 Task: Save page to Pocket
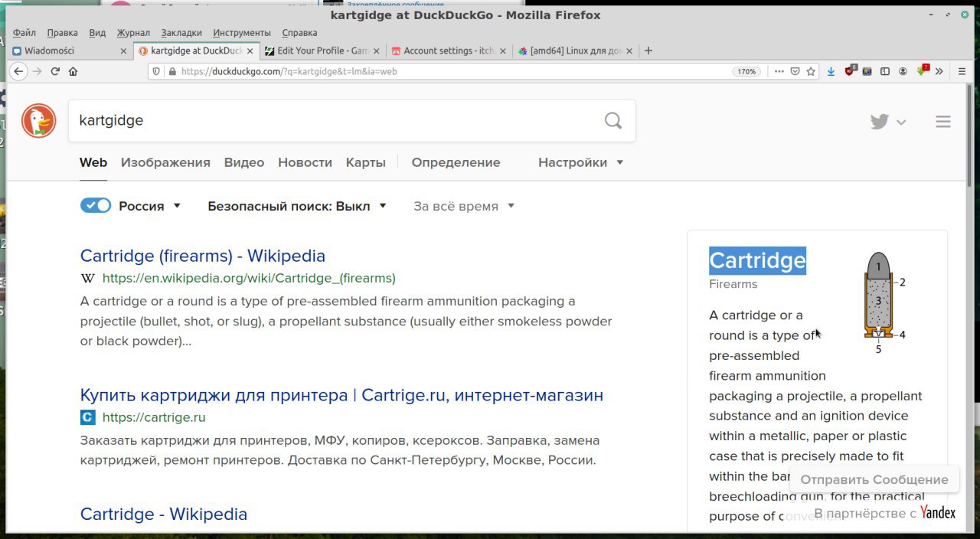(795, 71)
